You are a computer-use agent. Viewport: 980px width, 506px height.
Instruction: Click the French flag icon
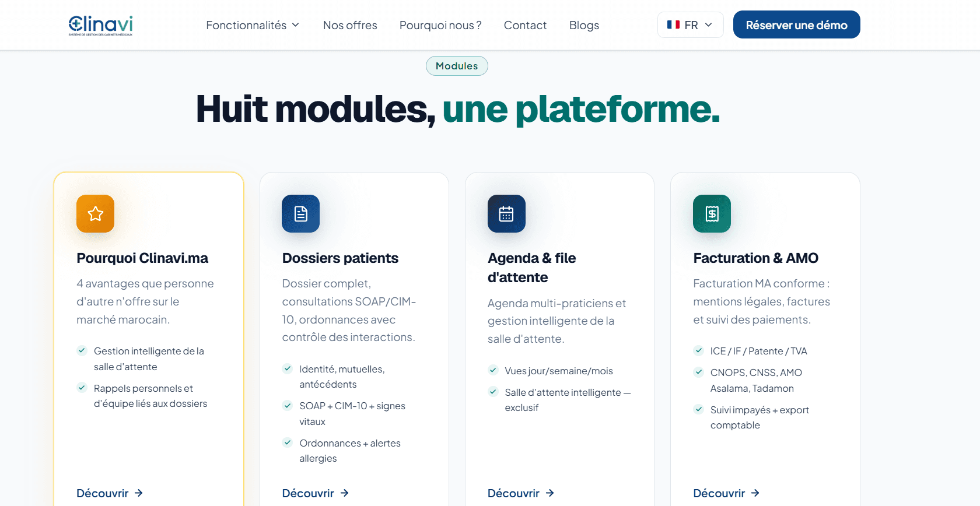(673, 25)
